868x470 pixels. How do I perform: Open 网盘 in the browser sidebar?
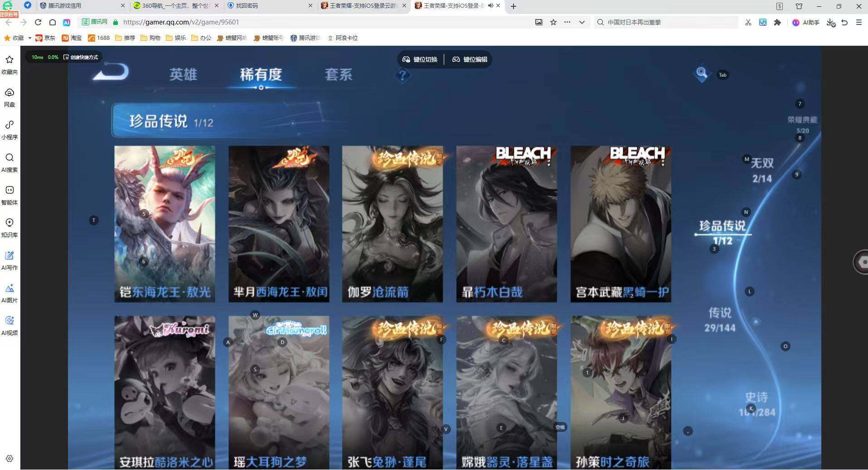10,97
